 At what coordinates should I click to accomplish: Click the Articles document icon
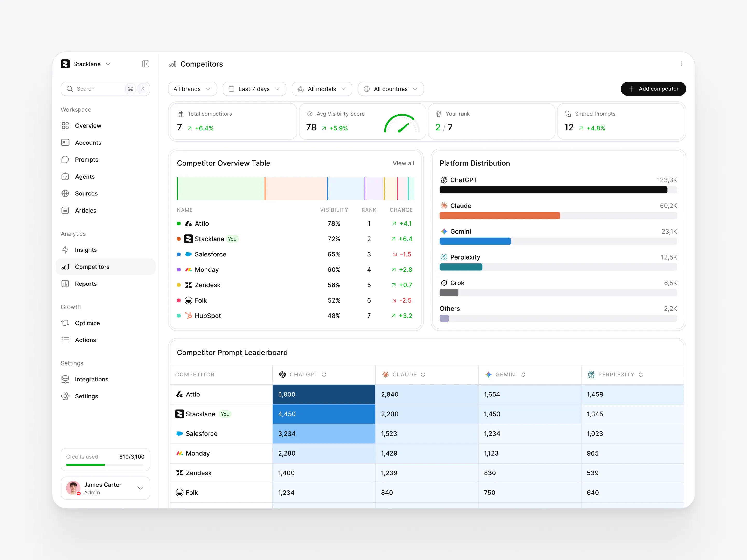tap(65, 210)
